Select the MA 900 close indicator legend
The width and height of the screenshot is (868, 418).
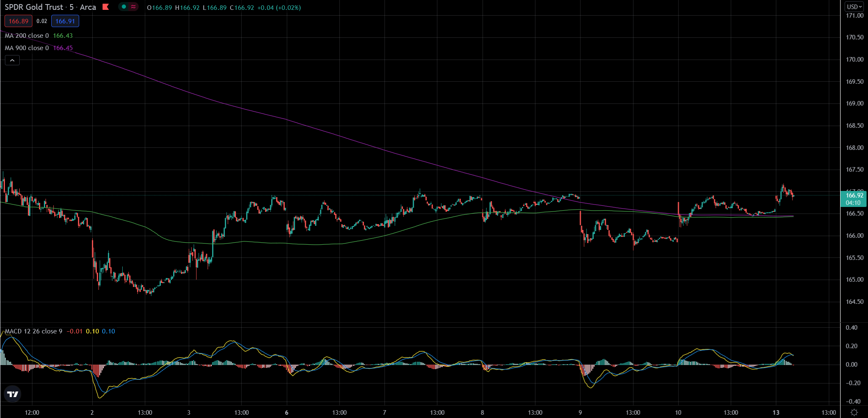(x=27, y=48)
